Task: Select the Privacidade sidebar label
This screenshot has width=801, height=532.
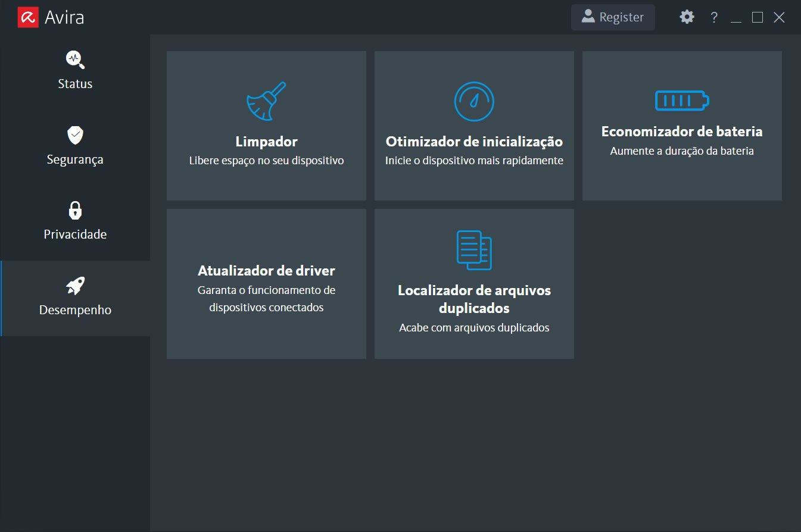Action: coord(75,234)
